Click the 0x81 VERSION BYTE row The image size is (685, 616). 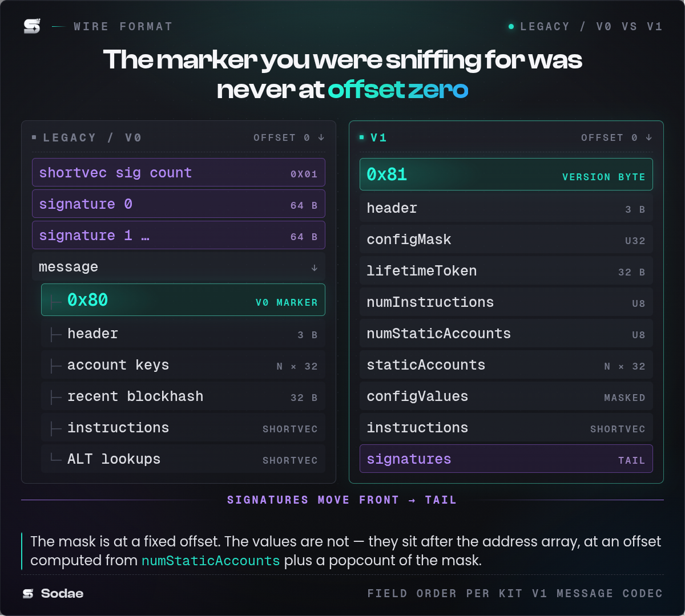pyautogui.click(x=506, y=175)
